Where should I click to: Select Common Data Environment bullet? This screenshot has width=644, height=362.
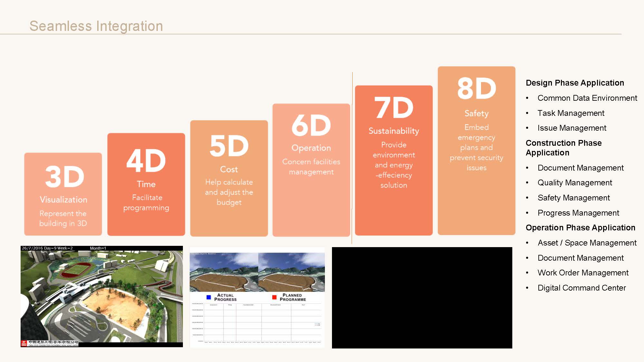click(587, 98)
